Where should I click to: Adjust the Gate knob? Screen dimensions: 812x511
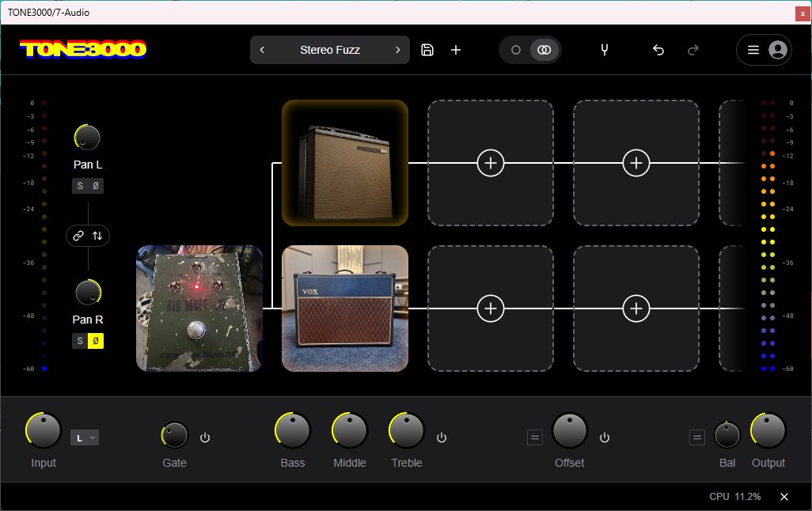(175, 435)
